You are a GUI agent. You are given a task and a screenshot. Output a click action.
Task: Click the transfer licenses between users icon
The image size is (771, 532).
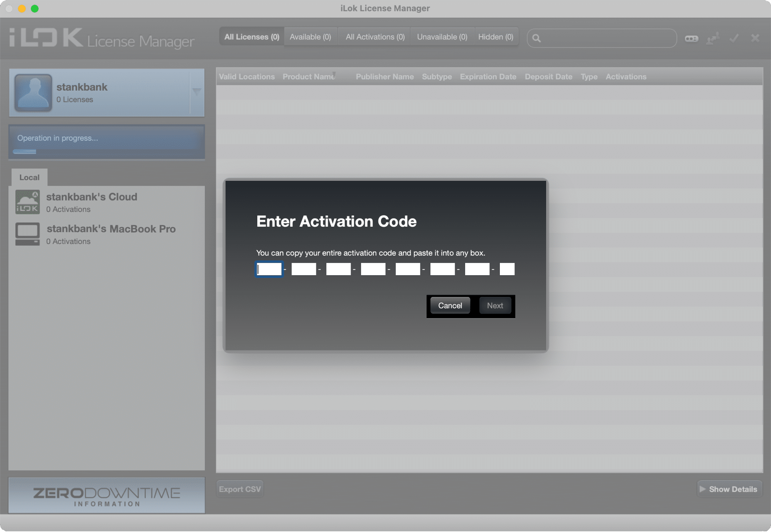tap(712, 39)
